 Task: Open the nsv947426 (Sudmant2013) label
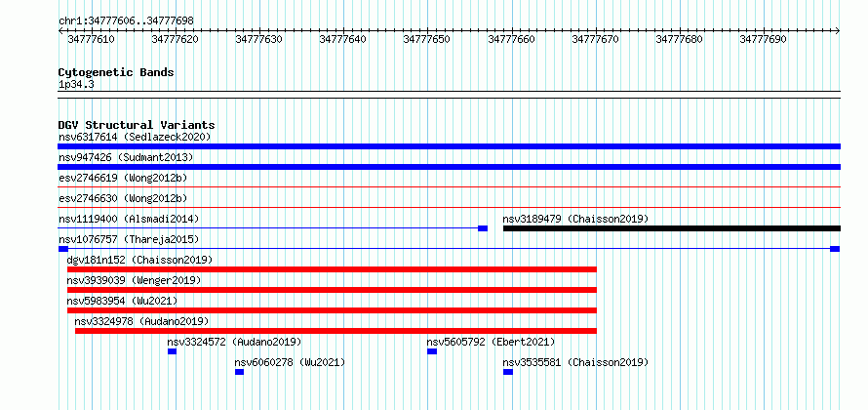pos(126,157)
